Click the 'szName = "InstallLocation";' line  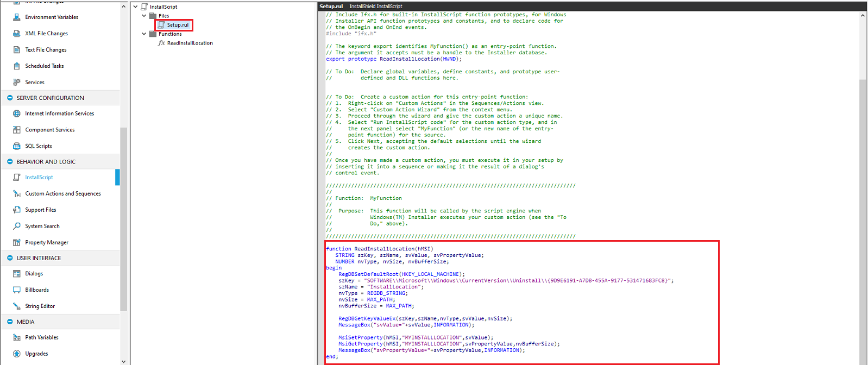coord(381,287)
